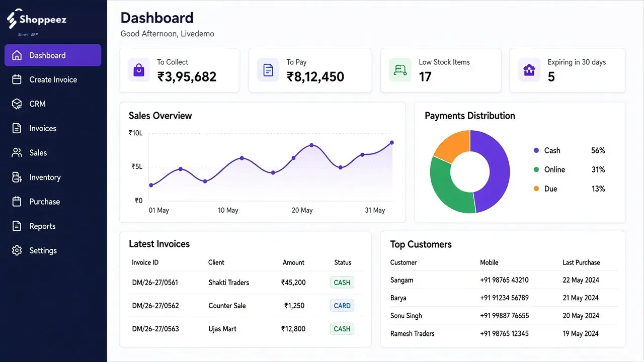
Task: Click the Invoices document icon
Action: pos(17,128)
